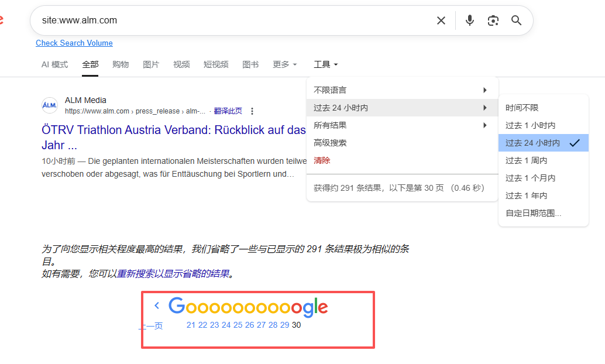Open the ÖTRV Triathlon Austria Verband result
605x364 pixels.
point(174,130)
